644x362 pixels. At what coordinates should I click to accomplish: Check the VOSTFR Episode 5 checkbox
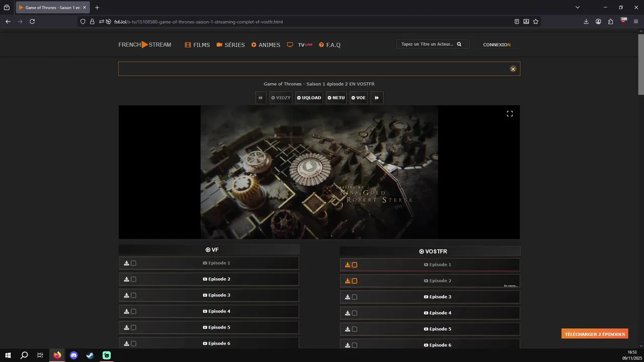pos(355,329)
